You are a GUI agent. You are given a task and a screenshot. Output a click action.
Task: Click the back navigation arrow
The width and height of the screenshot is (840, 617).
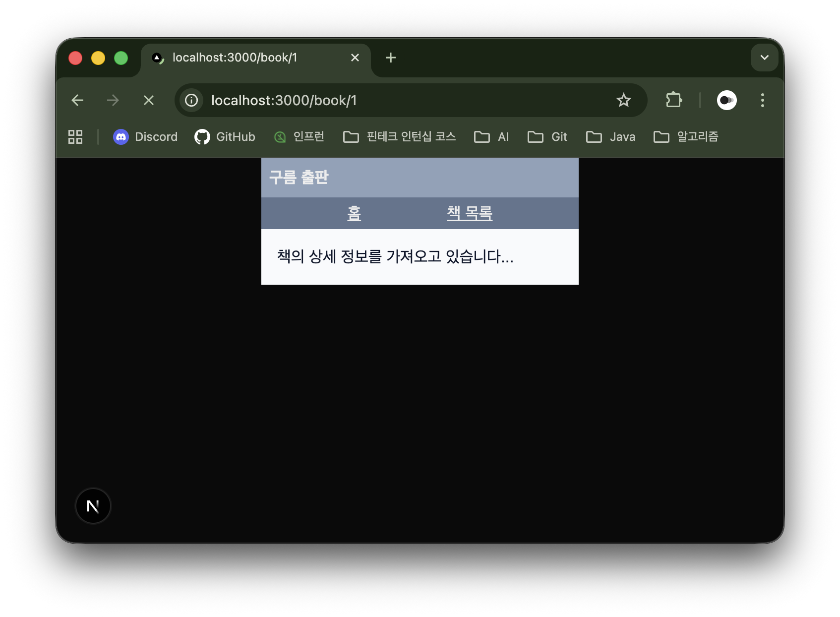tap(77, 101)
